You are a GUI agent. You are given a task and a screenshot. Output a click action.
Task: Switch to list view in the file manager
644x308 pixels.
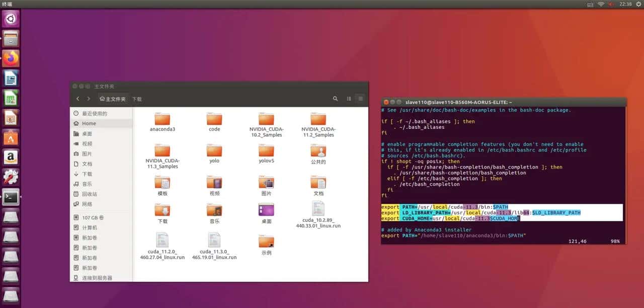[x=349, y=98]
